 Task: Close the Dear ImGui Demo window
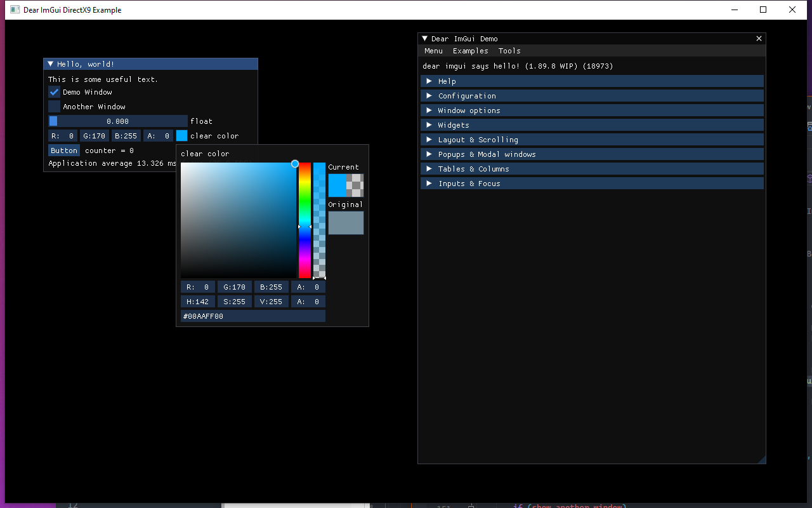point(759,39)
